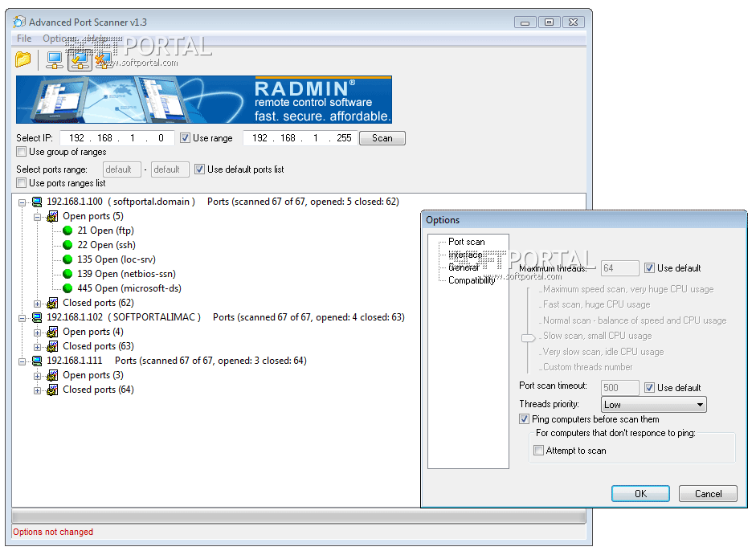The width and height of the screenshot is (756, 555).
Task: Uncheck Use default ports list
Action: (199, 169)
